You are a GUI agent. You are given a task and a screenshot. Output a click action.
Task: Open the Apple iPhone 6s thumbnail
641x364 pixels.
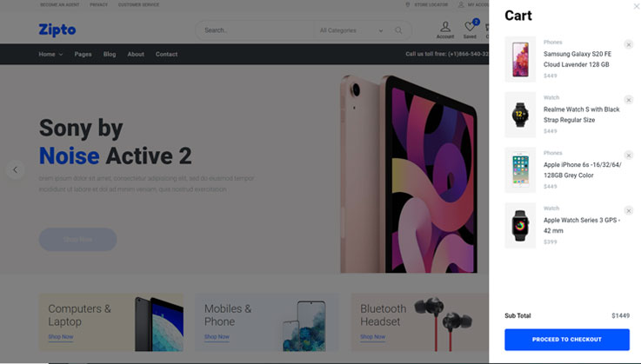(x=520, y=170)
